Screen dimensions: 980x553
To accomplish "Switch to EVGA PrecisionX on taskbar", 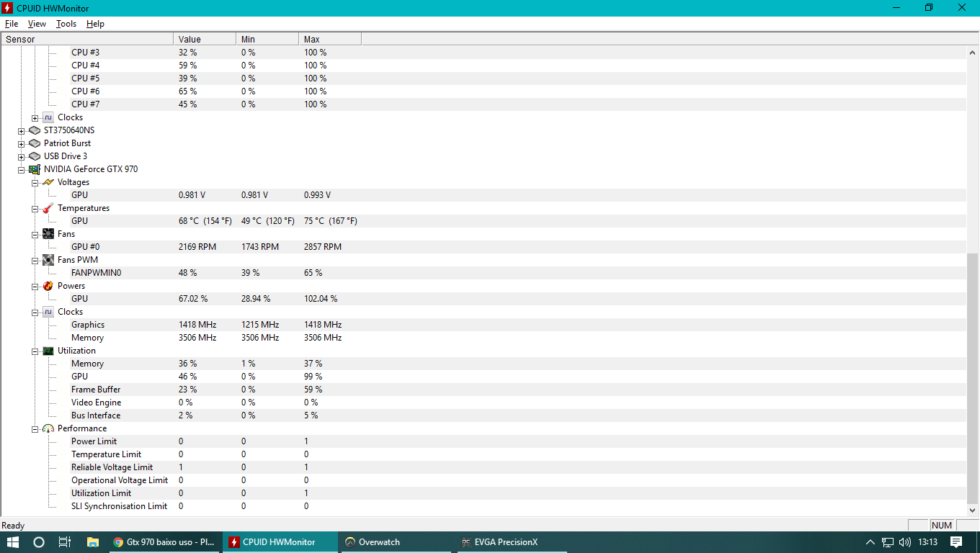I will 511,542.
